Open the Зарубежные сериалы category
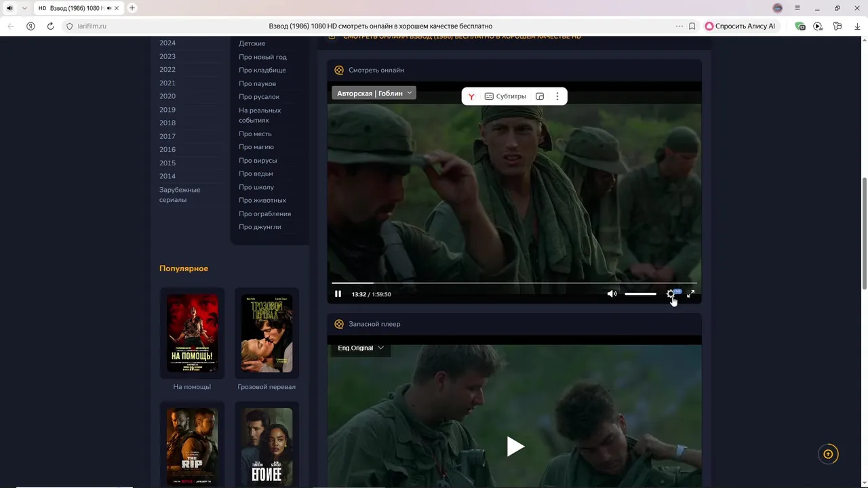This screenshot has height=488, width=868. [x=180, y=195]
